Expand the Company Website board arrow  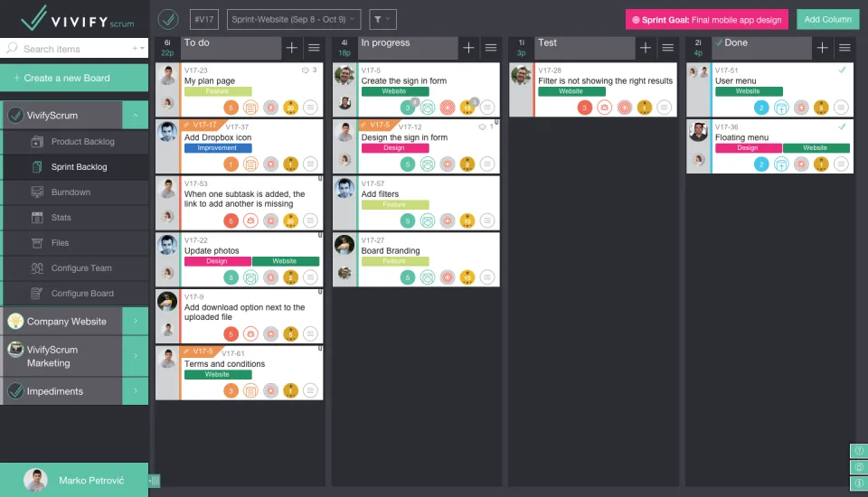click(135, 321)
